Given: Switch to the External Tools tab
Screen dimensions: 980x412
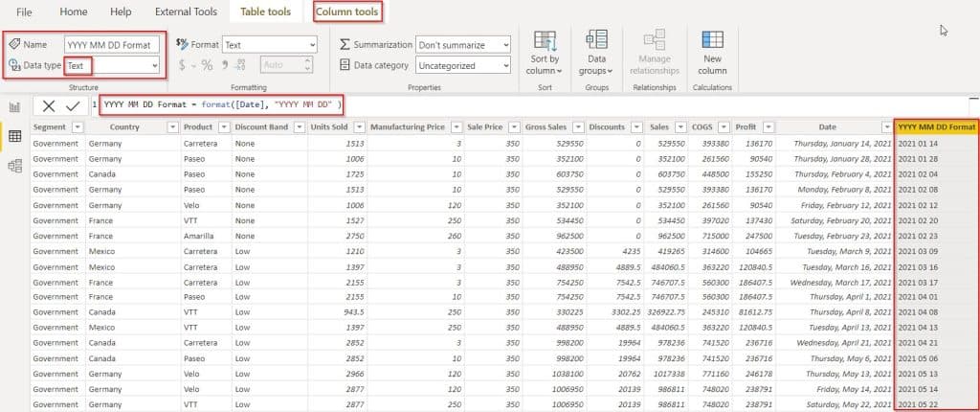Looking at the screenshot, I should (187, 11).
